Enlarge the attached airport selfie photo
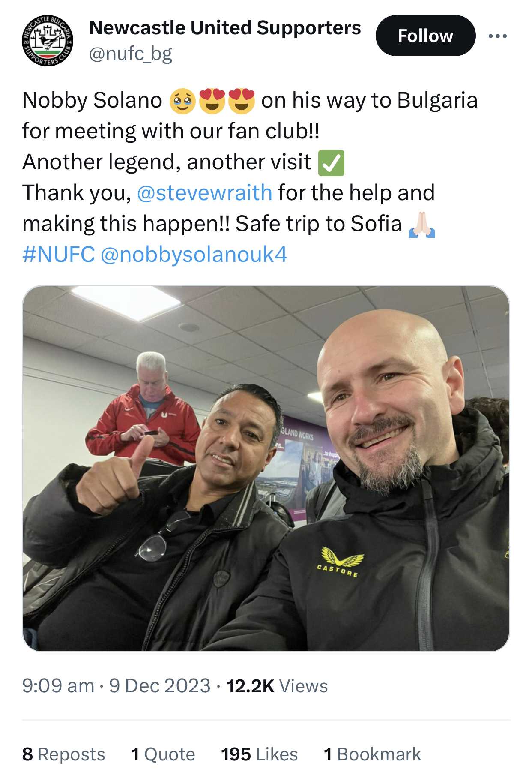 tap(266, 469)
